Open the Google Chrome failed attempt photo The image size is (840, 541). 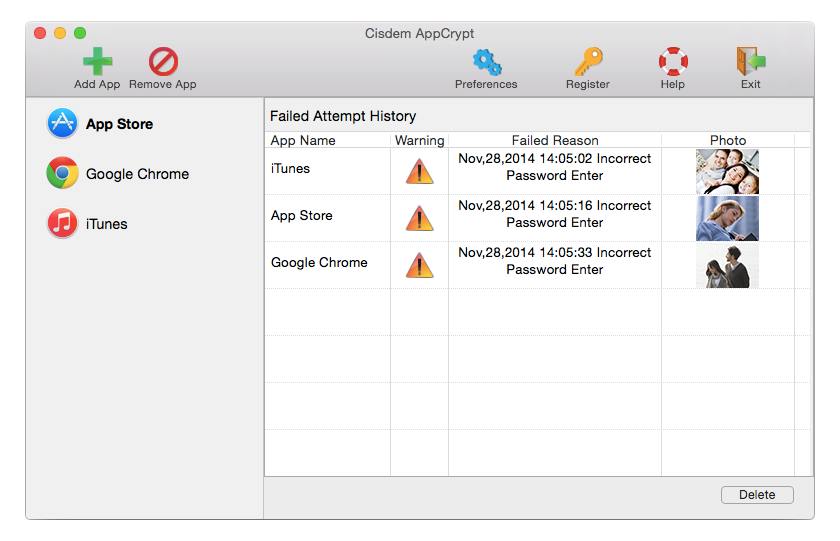(x=727, y=266)
